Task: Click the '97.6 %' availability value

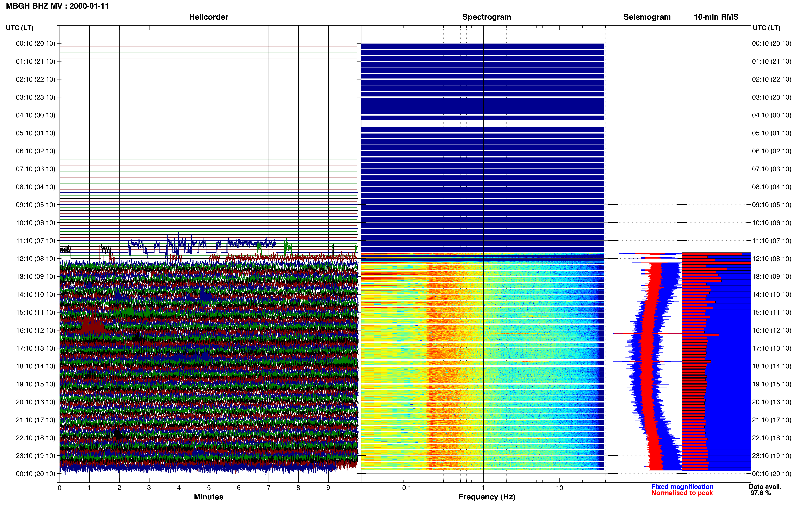Action: point(761,493)
